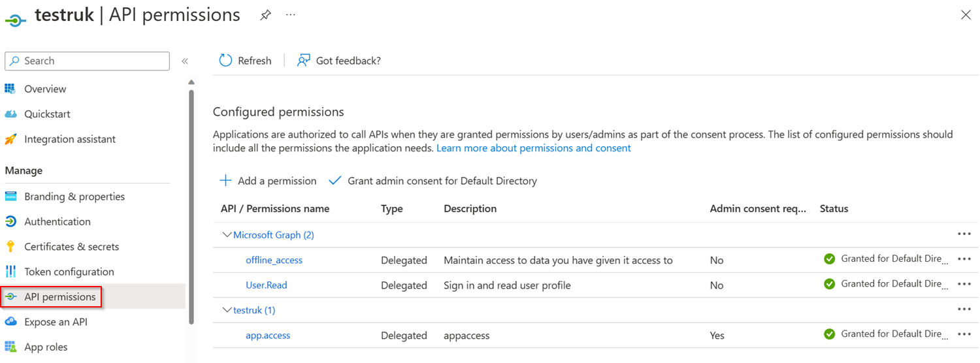980x363 pixels.
Task: Open ellipsis menu for app.access row
Action: (x=964, y=334)
